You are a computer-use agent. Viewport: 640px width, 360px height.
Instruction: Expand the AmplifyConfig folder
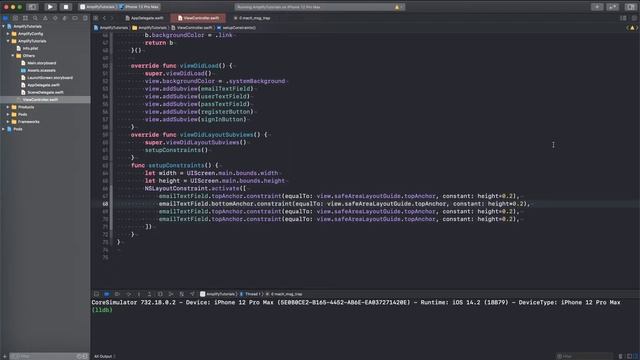(x=8, y=34)
